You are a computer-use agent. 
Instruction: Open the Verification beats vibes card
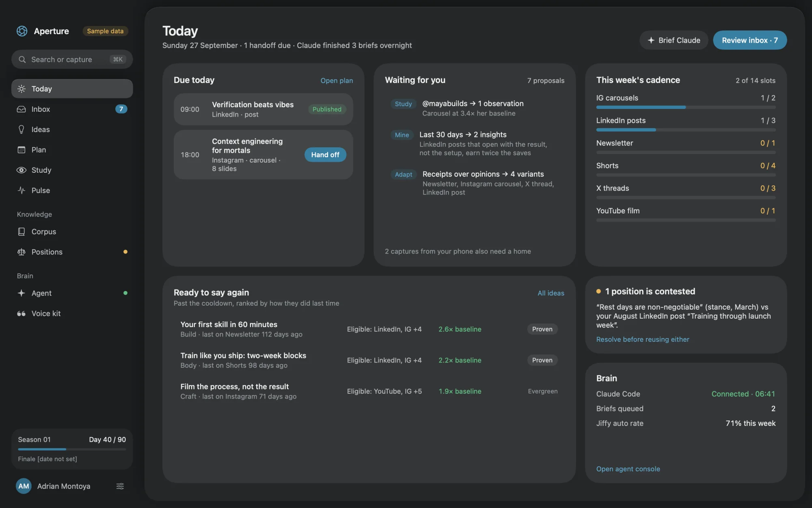pyautogui.click(x=263, y=109)
